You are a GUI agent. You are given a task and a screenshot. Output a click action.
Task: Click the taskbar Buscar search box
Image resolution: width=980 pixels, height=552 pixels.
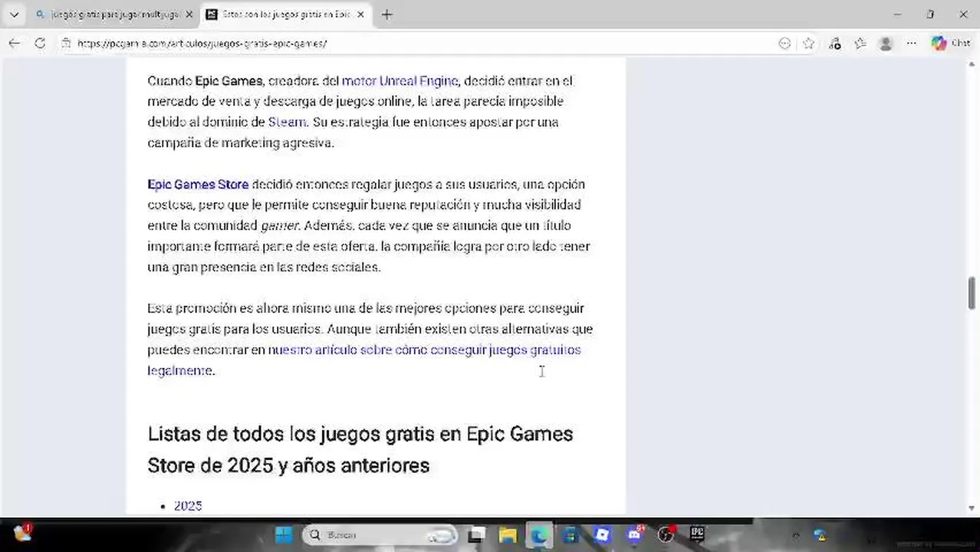[x=379, y=534]
